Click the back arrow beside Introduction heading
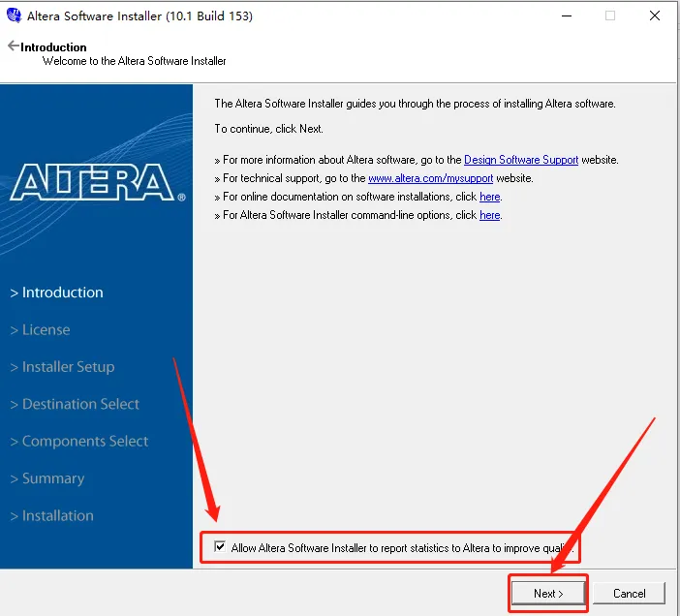 [x=14, y=46]
